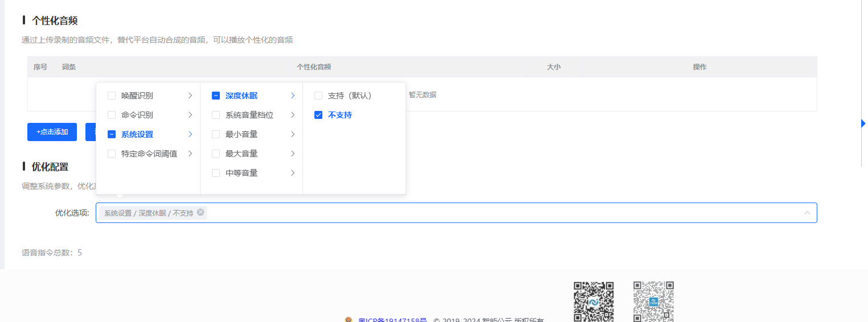Toggle the 深度休眠 checkbox
The height and width of the screenshot is (322, 868).
pos(216,96)
